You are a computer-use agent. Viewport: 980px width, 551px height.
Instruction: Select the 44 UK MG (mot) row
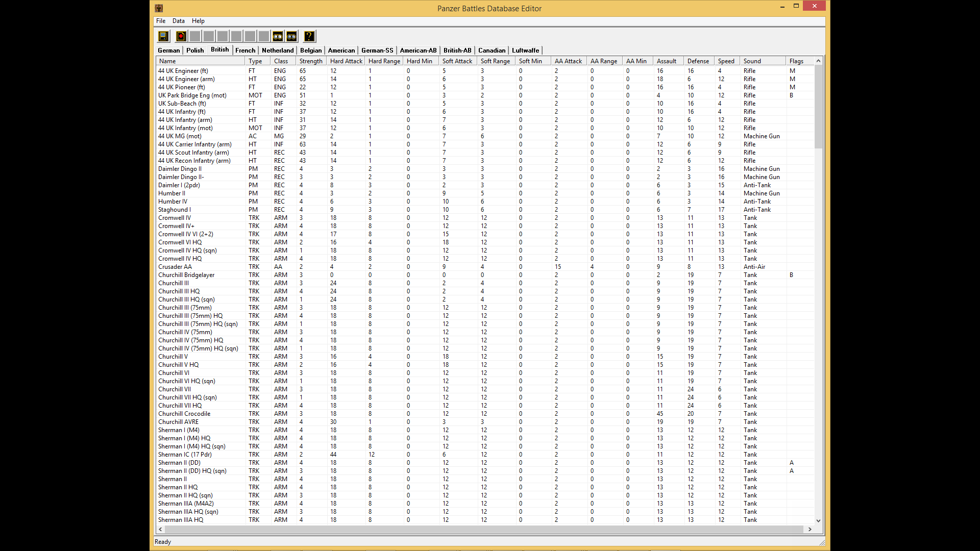coord(485,136)
